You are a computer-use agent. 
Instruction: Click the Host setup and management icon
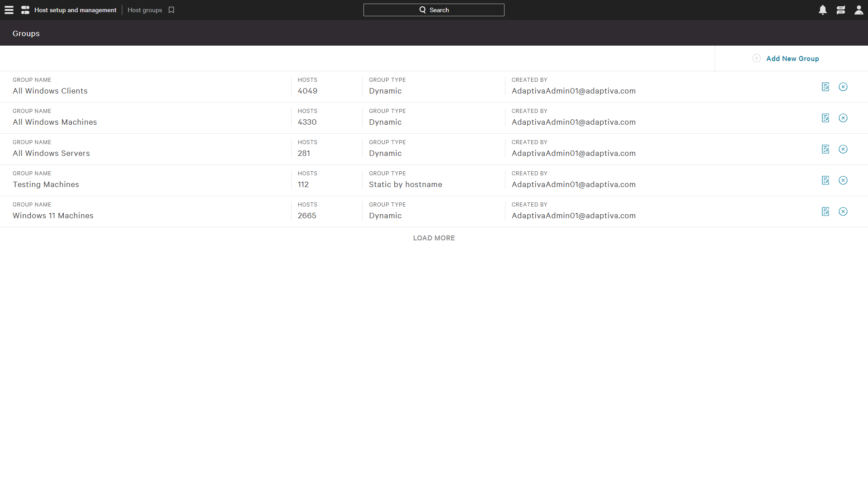25,10
